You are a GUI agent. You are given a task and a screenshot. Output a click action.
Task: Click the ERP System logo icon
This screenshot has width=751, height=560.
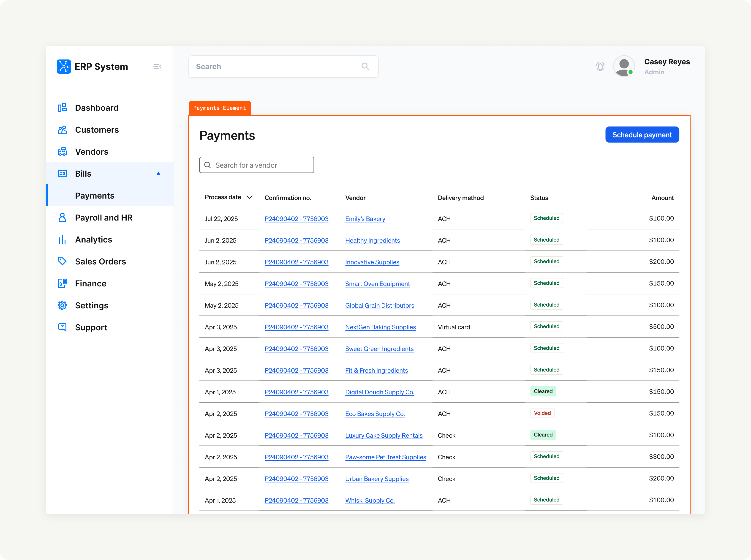point(64,66)
